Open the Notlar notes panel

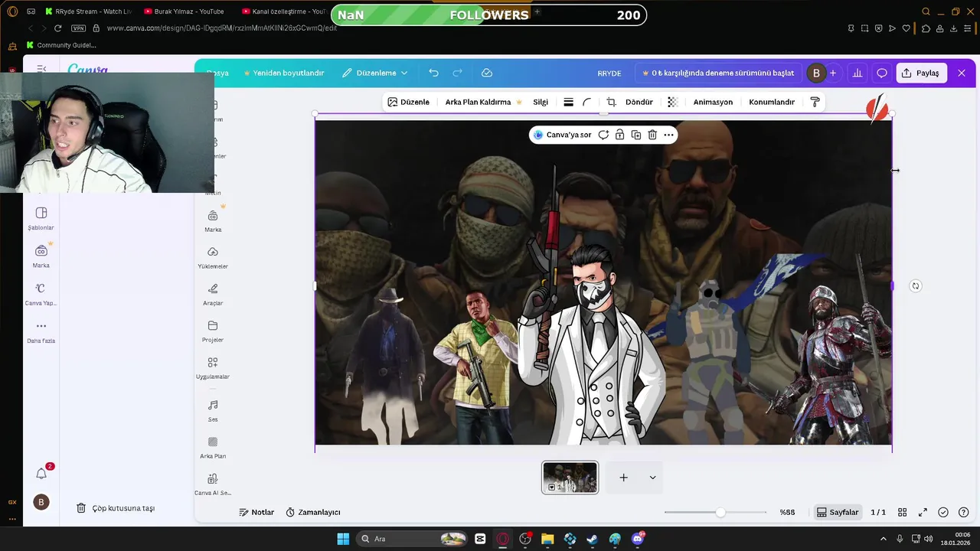(x=256, y=512)
